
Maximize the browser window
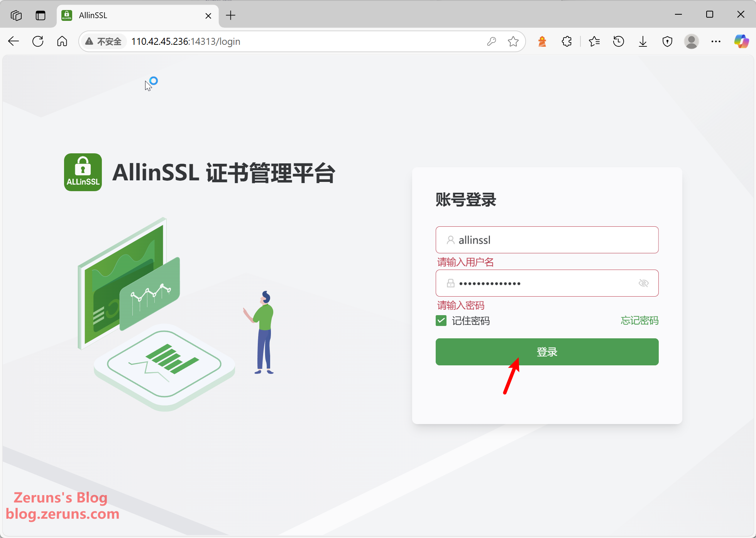[x=709, y=14]
